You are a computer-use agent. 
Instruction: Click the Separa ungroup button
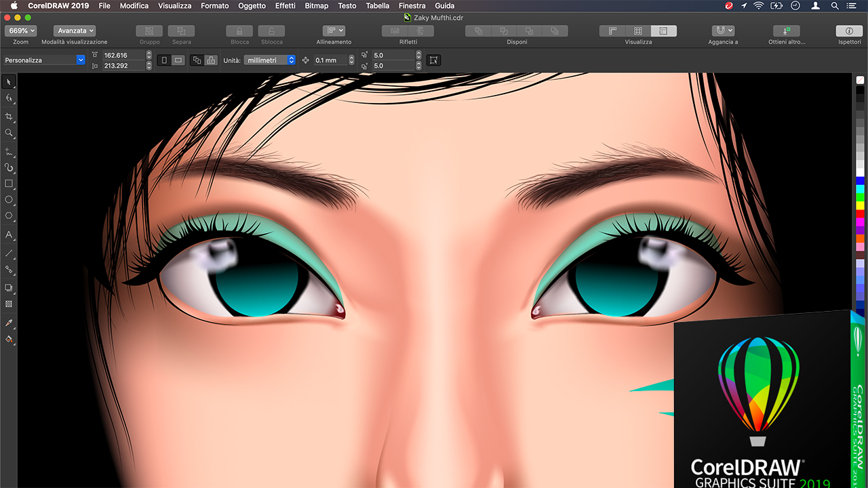click(x=181, y=31)
